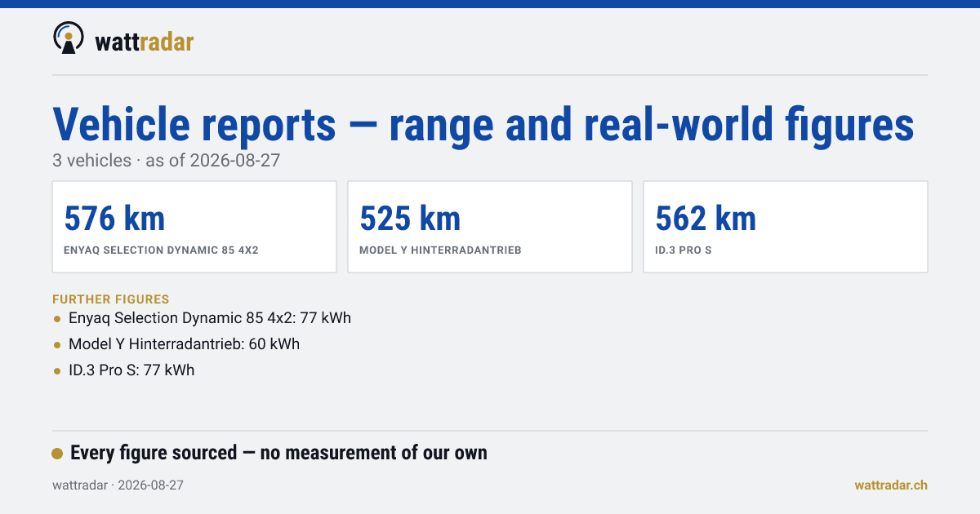The height and width of the screenshot is (514, 980).
Task: Select the list row 'Model Y Hinterradantrieb: 60 kWh'
Action: 176,344
